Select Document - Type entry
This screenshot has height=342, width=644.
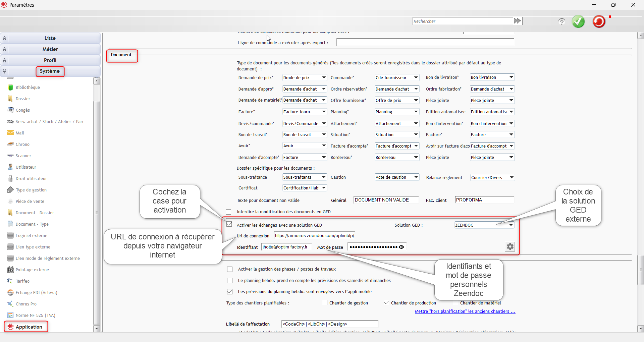pos(32,224)
